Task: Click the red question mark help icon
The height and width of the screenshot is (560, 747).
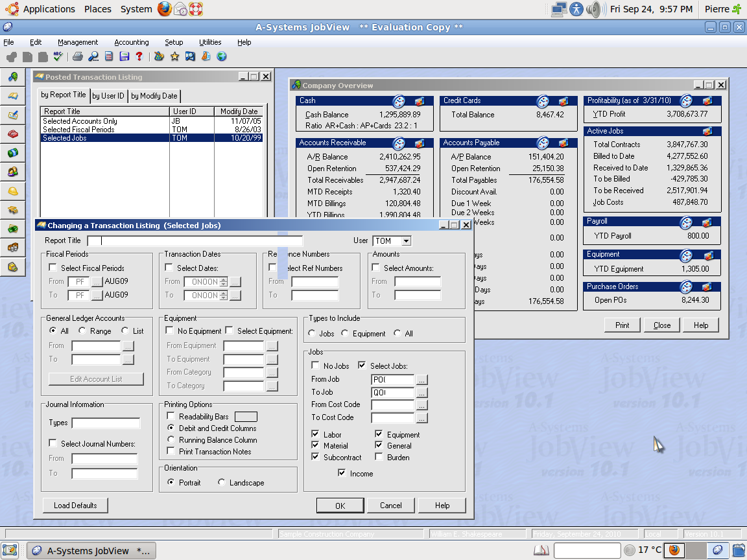Action: tap(139, 57)
